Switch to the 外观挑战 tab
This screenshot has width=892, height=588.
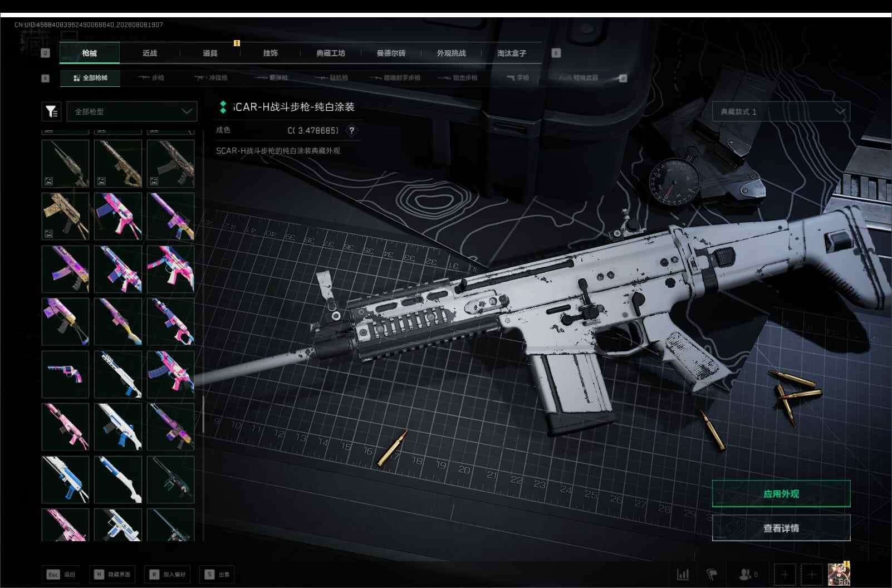pyautogui.click(x=451, y=53)
